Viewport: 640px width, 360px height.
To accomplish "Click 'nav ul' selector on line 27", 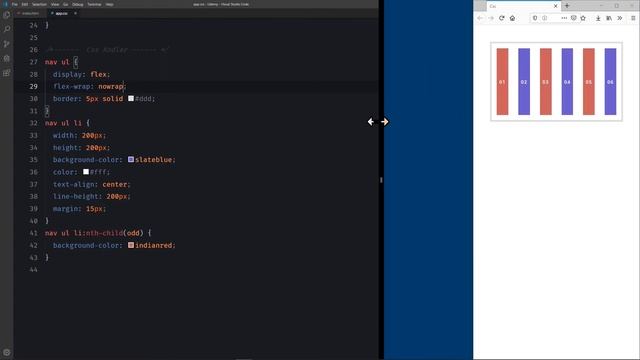I will (x=57, y=62).
